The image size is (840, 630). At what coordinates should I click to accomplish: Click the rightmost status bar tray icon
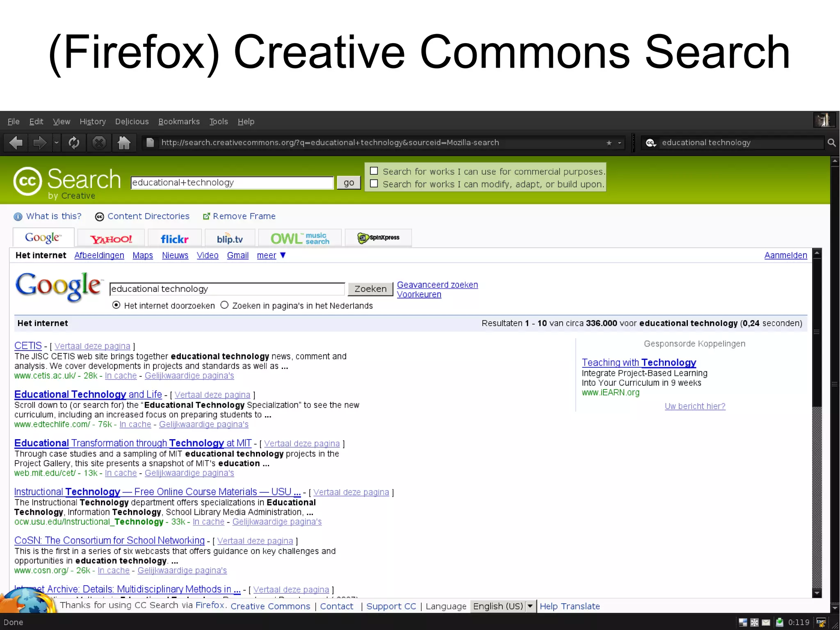click(x=821, y=623)
